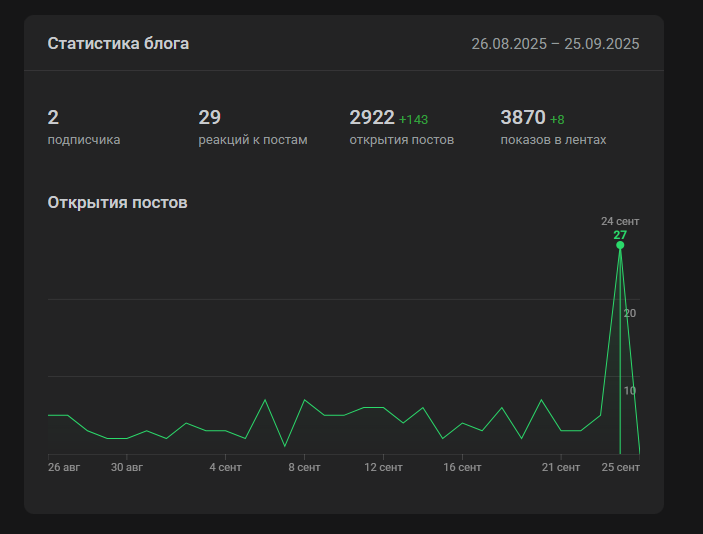The image size is (703, 534).
Task: Open the date range 26.08.2025 – 25.09.2025
Action: pos(555,44)
